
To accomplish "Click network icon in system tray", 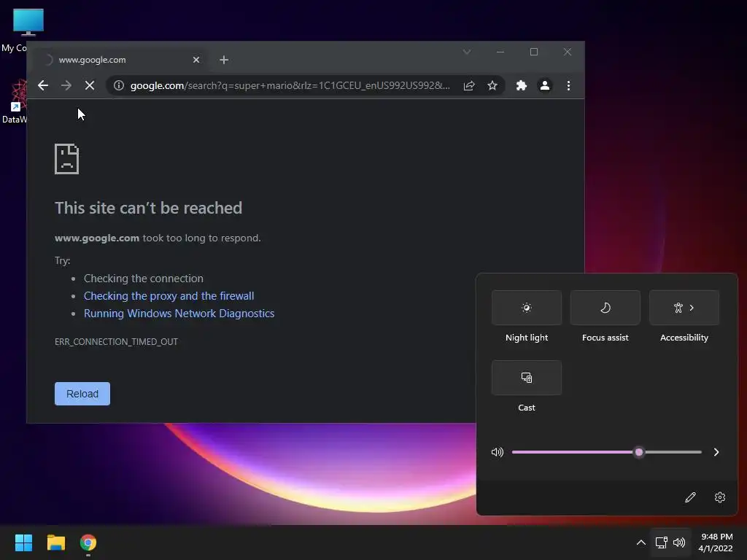I will point(661,542).
